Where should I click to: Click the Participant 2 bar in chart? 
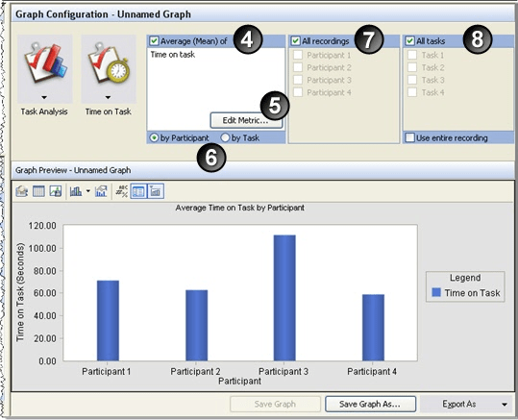click(x=197, y=325)
